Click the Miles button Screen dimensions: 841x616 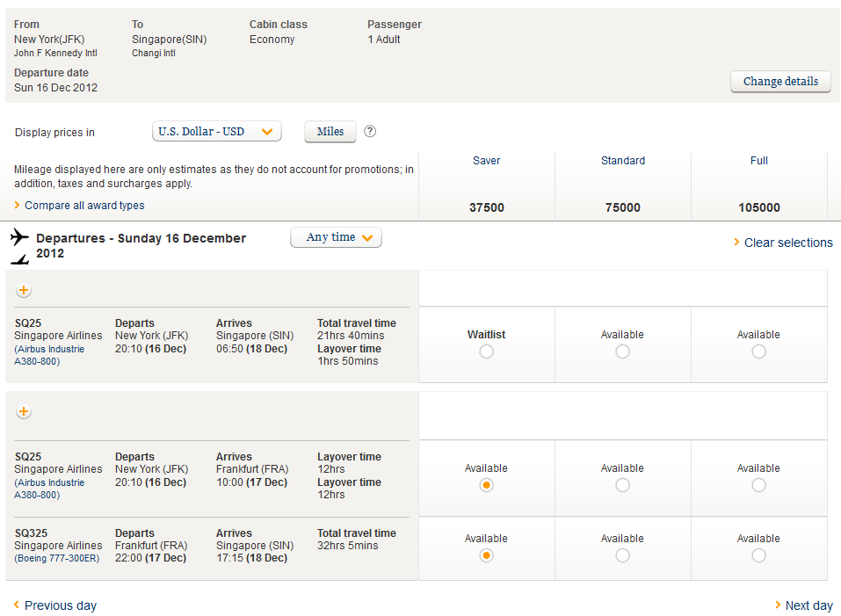pos(330,132)
